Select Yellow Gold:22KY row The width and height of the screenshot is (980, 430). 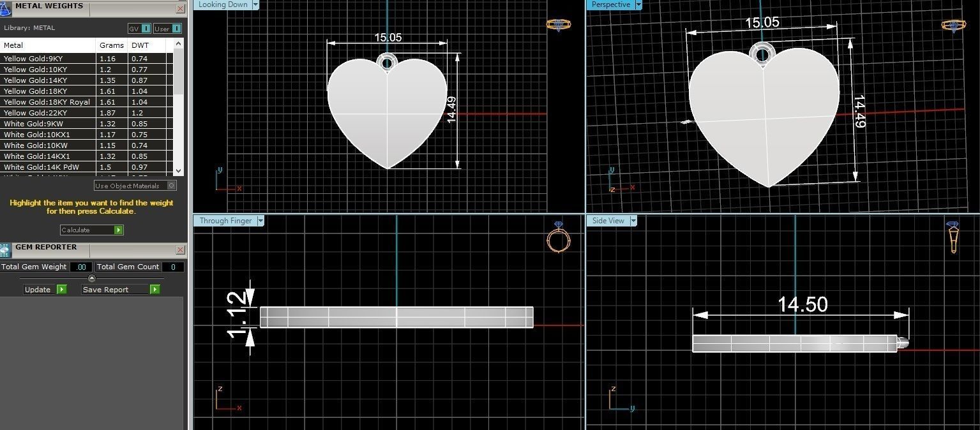click(87, 113)
